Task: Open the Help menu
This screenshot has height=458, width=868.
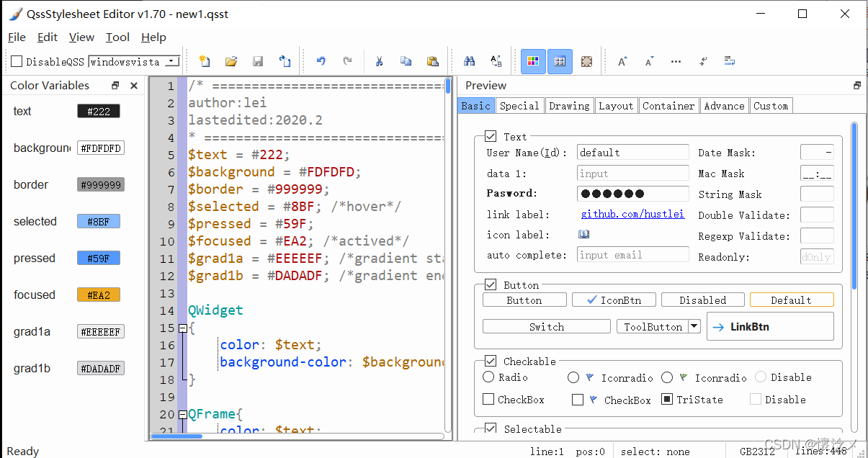Action: click(x=153, y=37)
